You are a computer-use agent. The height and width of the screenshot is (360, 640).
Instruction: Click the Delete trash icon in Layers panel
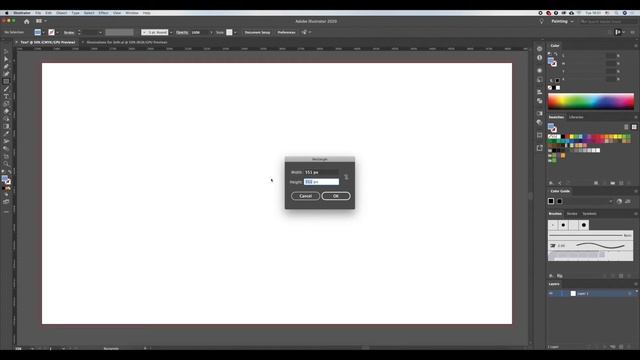point(629,347)
